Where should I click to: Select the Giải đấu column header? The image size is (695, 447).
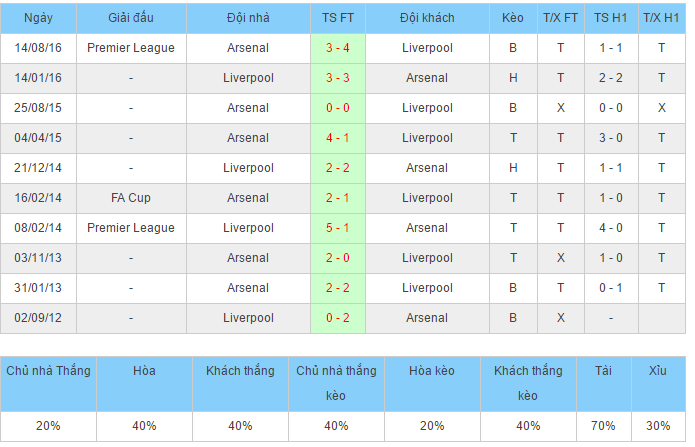[130, 19]
